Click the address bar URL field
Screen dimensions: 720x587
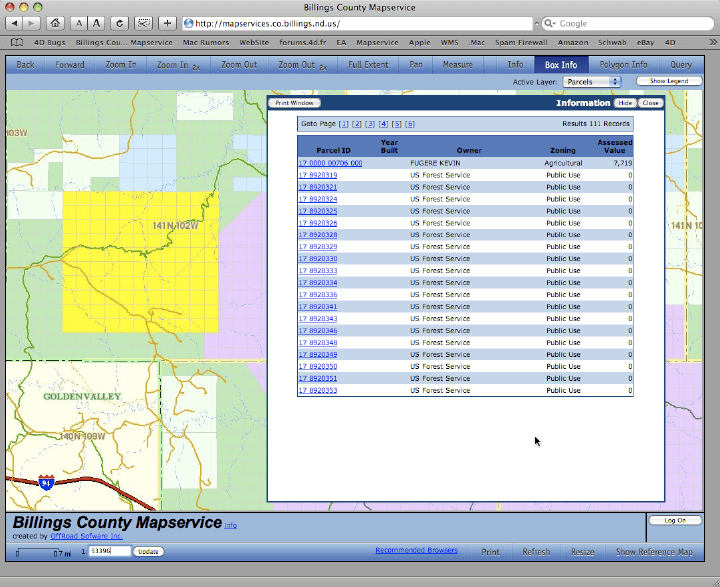[x=357, y=24]
